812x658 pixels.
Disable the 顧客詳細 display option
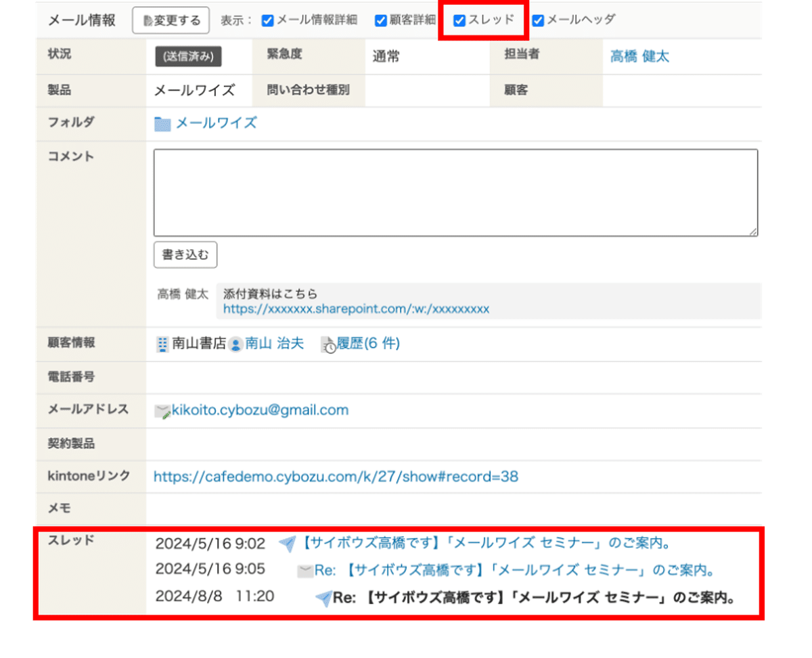click(380, 20)
